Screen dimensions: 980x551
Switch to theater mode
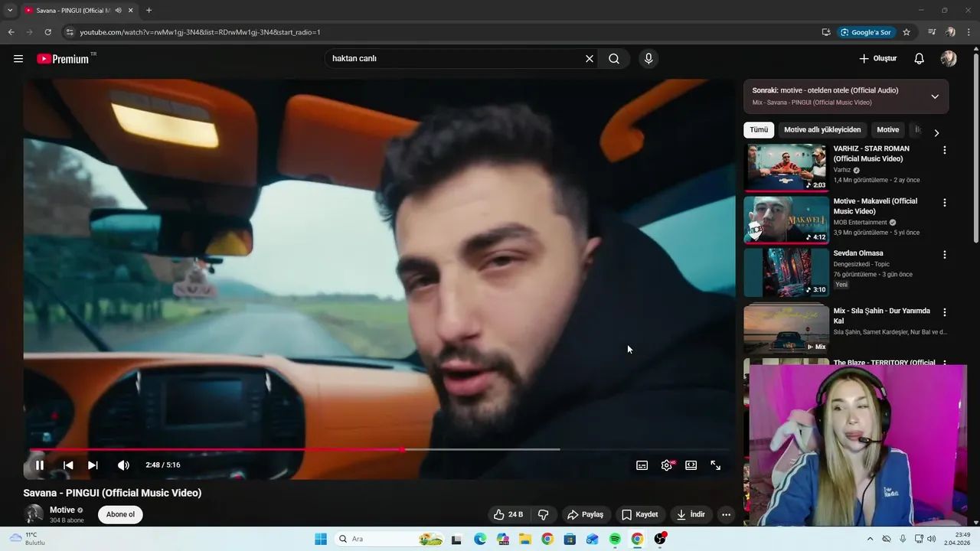click(x=691, y=465)
